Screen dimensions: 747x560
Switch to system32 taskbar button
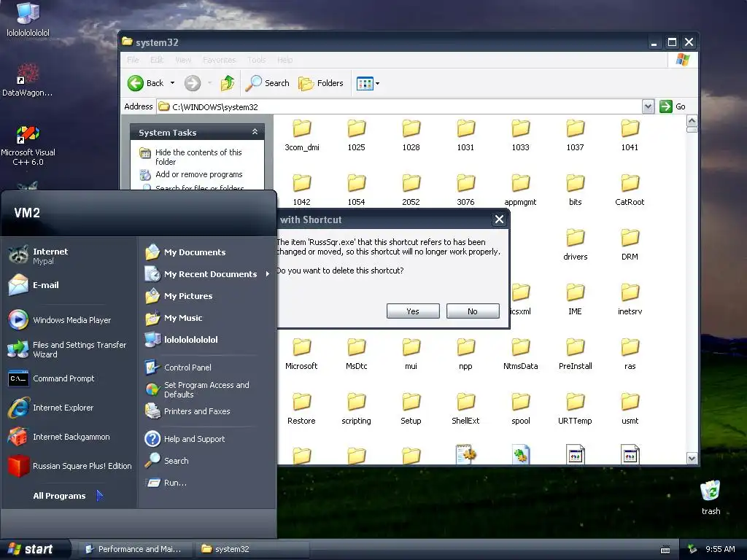click(252, 549)
